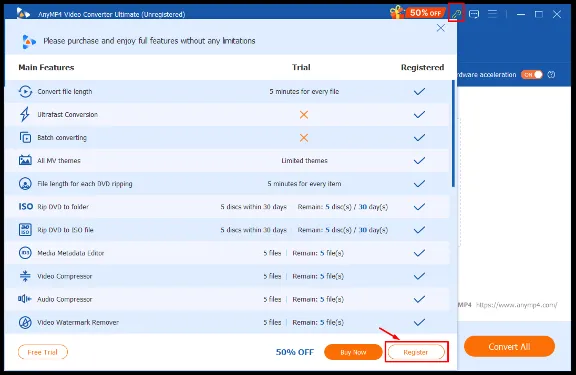Click Registered checkmark for Media Metadata Editor
Screen dimensions: 576x375
click(419, 253)
